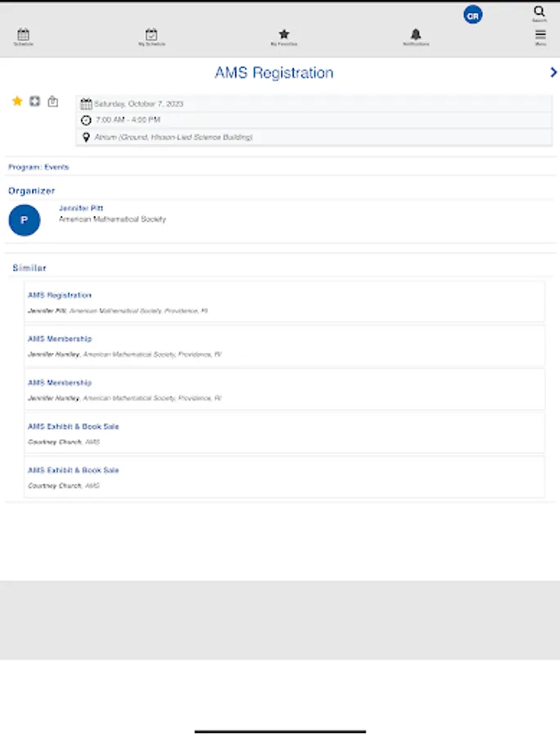Click the Similar section heading
This screenshot has height=737, width=560.
(x=29, y=268)
